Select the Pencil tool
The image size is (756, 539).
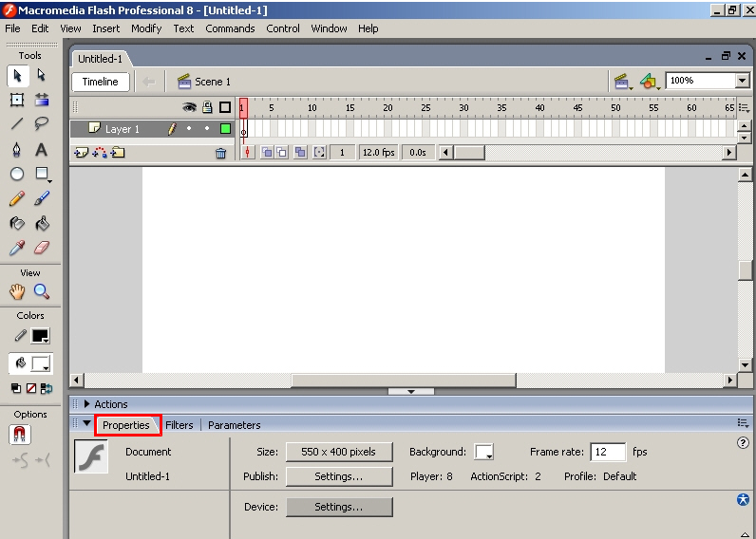[x=17, y=198]
